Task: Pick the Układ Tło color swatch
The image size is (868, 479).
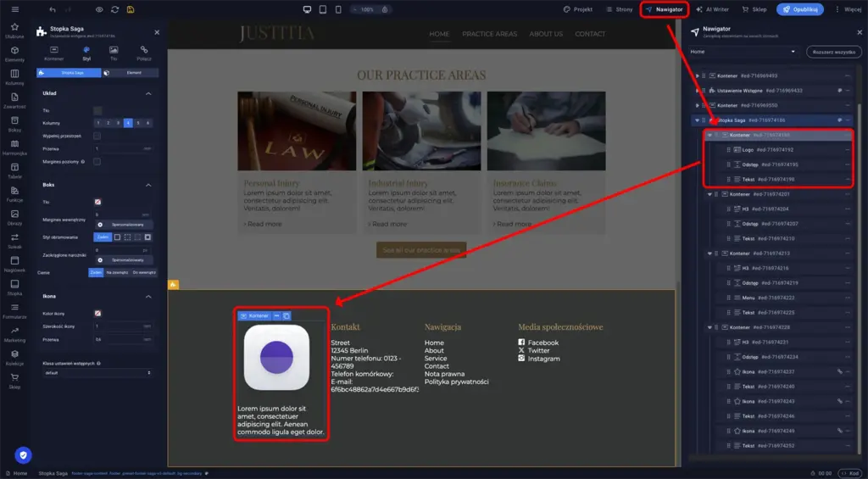Action: pyautogui.click(x=97, y=111)
